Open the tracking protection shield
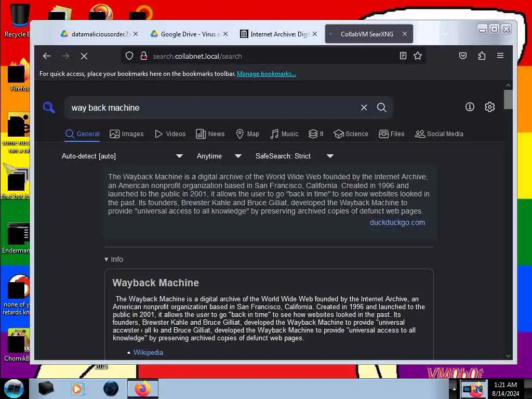This screenshot has height=399, width=532. pyautogui.click(x=129, y=56)
